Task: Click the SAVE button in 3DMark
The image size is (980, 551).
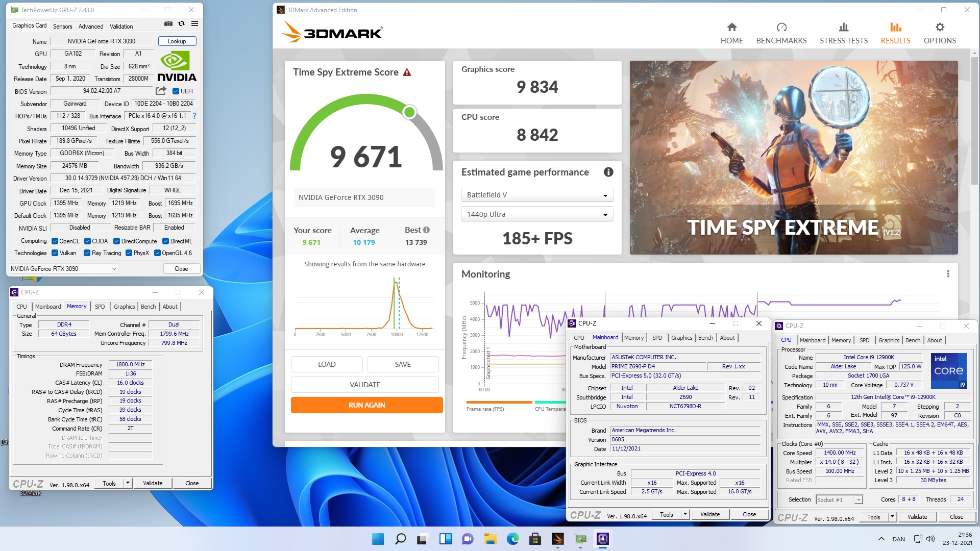Action: (403, 364)
